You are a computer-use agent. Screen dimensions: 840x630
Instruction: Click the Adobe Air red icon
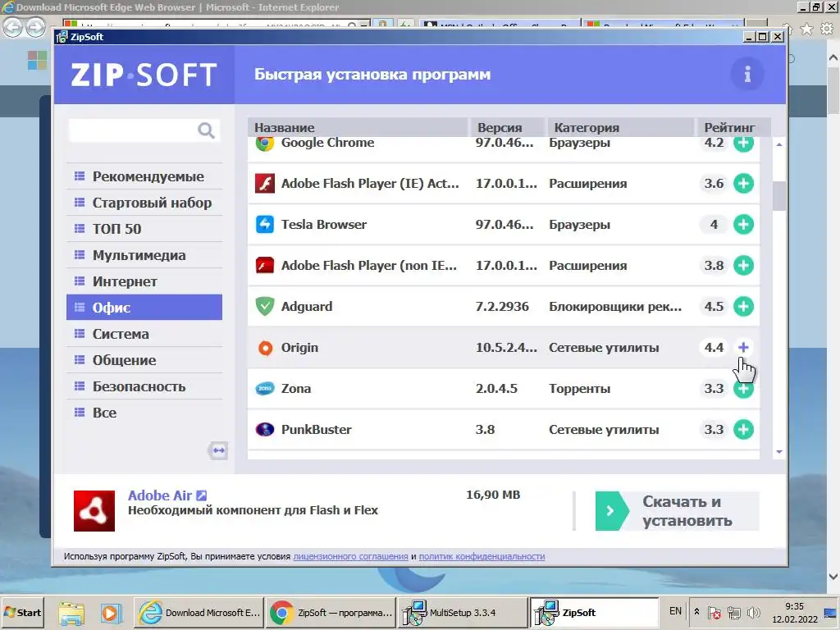tap(94, 510)
